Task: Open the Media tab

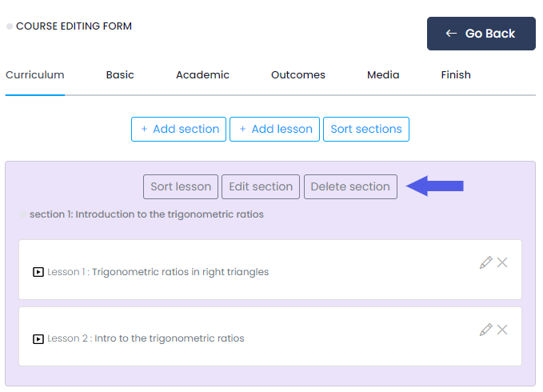Action: click(x=383, y=75)
